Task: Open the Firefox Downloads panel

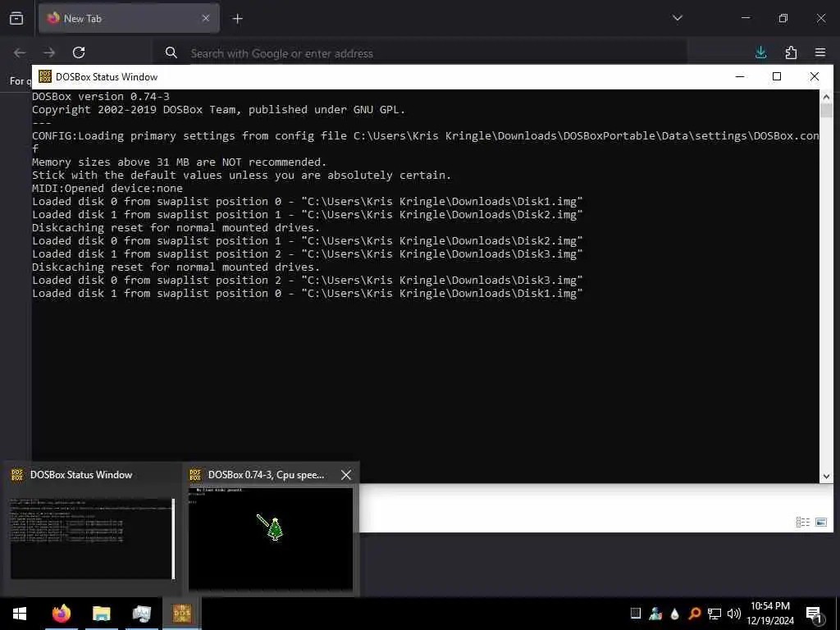Action: click(760, 52)
